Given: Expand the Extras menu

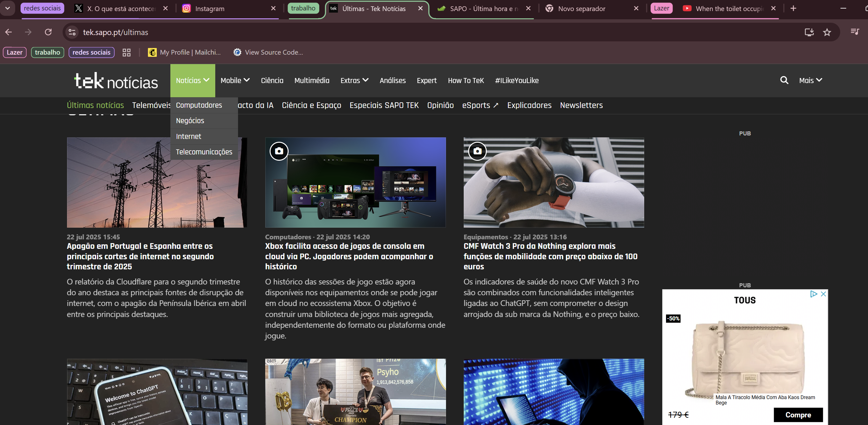Looking at the screenshot, I should point(354,81).
